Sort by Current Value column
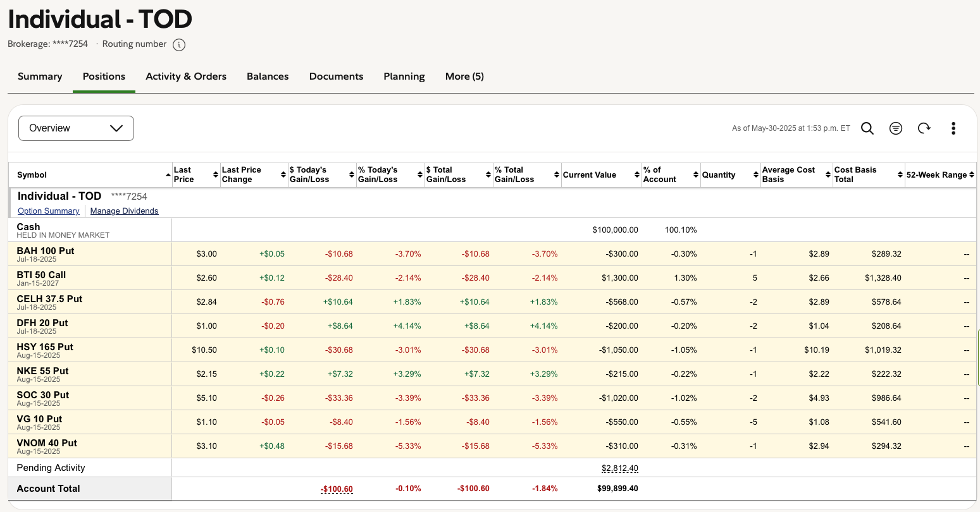The height and width of the screenshot is (512, 980). 637,174
